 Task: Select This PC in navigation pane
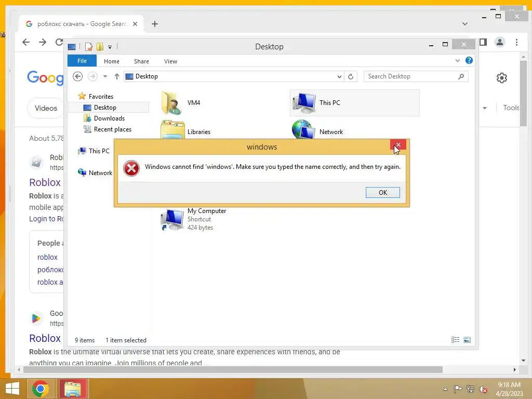tap(99, 151)
